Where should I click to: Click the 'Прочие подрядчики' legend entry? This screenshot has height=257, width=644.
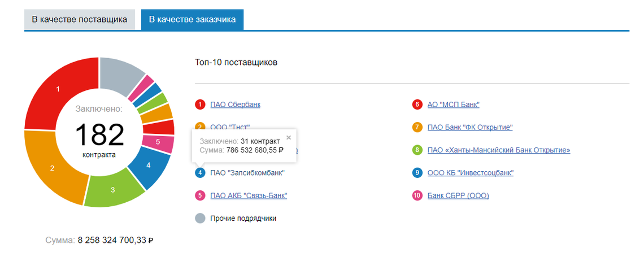click(243, 219)
